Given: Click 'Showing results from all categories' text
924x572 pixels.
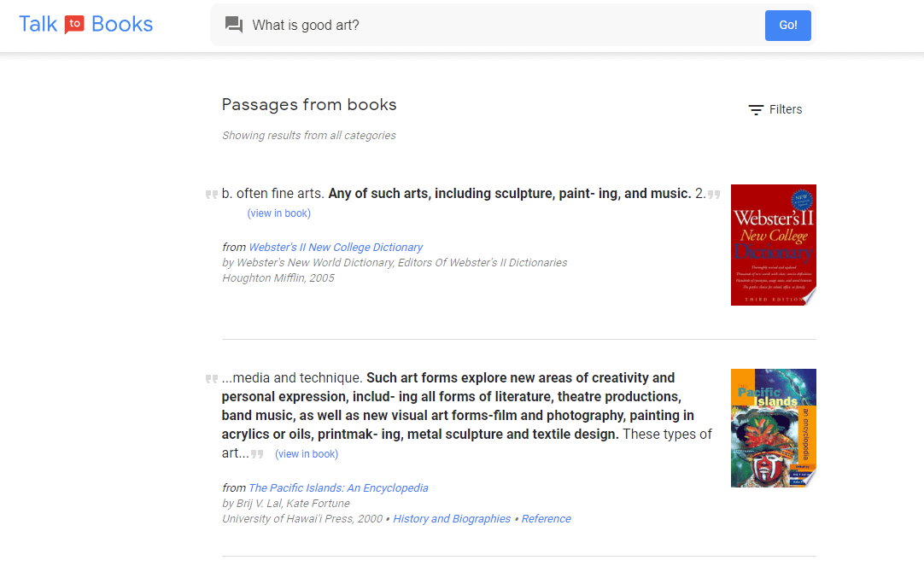Looking at the screenshot, I should pos(308,135).
